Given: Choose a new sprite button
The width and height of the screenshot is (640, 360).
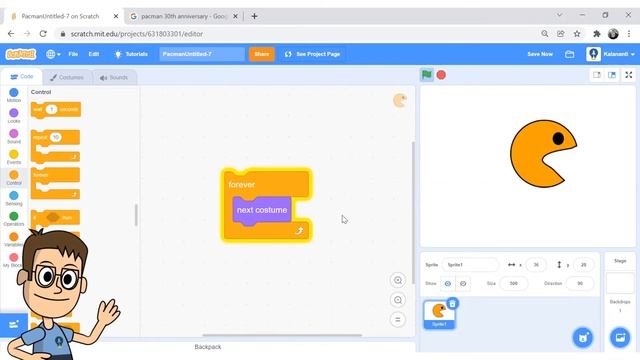Looking at the screenshot, I should (583, 338).
